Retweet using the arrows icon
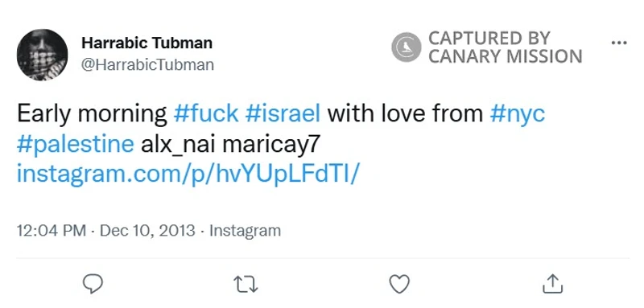The image size is (644, 308). [x=246, y=284]
